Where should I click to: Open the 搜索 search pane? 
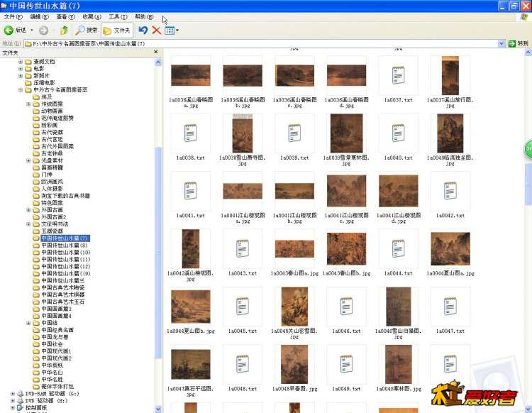click(87, 31)
